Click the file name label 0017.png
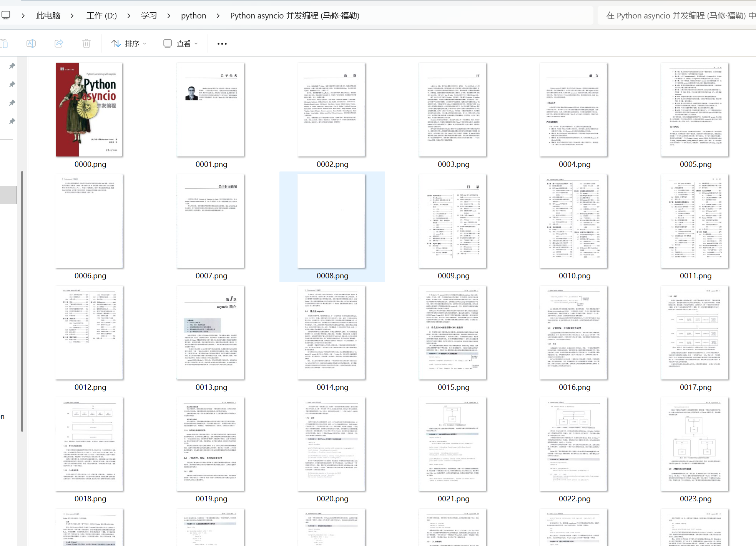The width and height of the screenshot is (756, 549). pyautogui.click(x=696, y=388)
